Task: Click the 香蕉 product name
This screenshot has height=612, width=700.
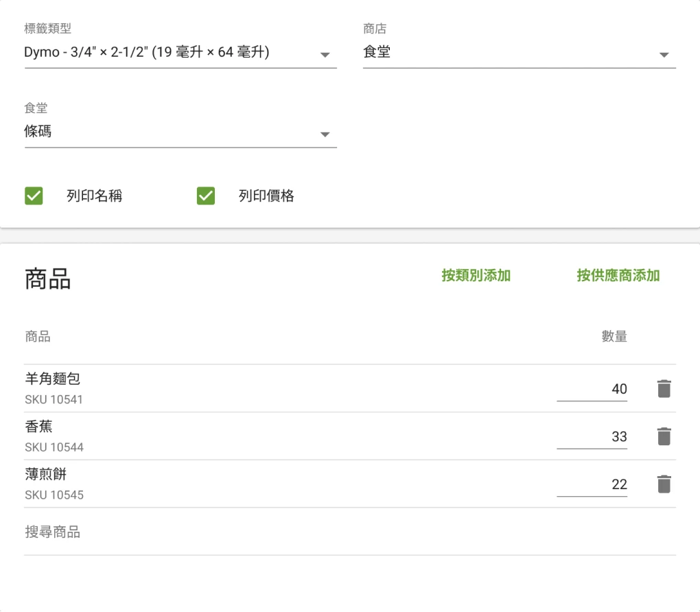Action: point(39,427)
